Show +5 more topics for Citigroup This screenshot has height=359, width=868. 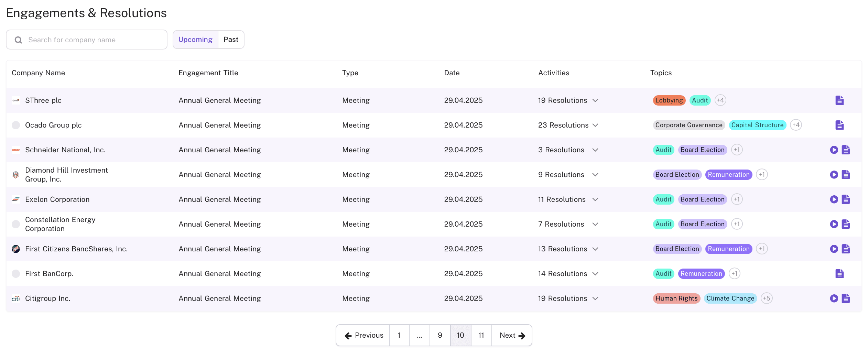coord(767,298)
